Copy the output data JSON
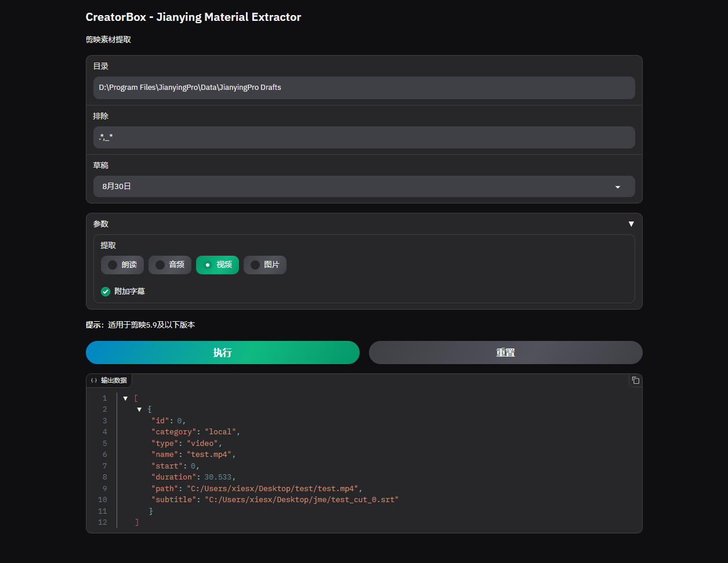The image size is (728, 563). pyautogui.click(x=635, y=380)
